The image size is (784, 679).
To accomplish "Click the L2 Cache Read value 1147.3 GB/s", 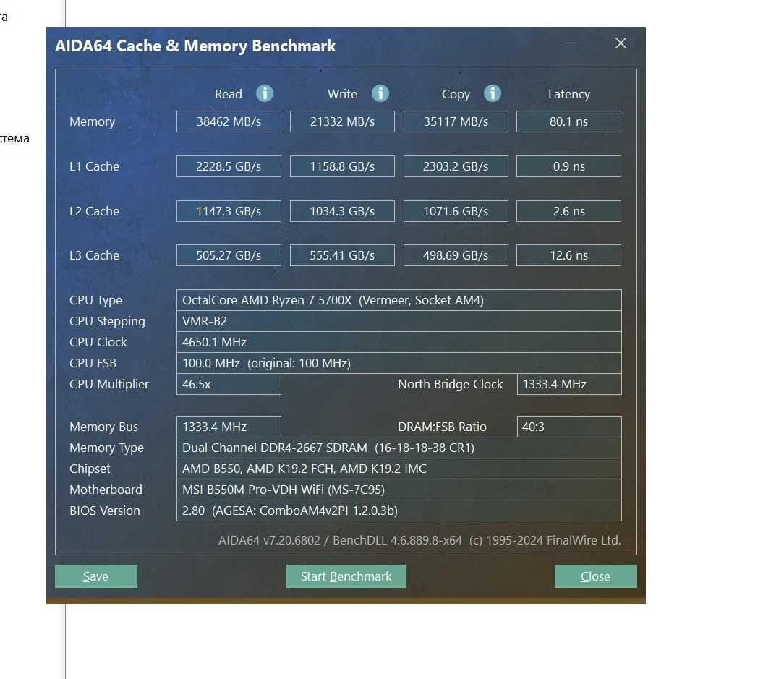I will click(229, 211).
